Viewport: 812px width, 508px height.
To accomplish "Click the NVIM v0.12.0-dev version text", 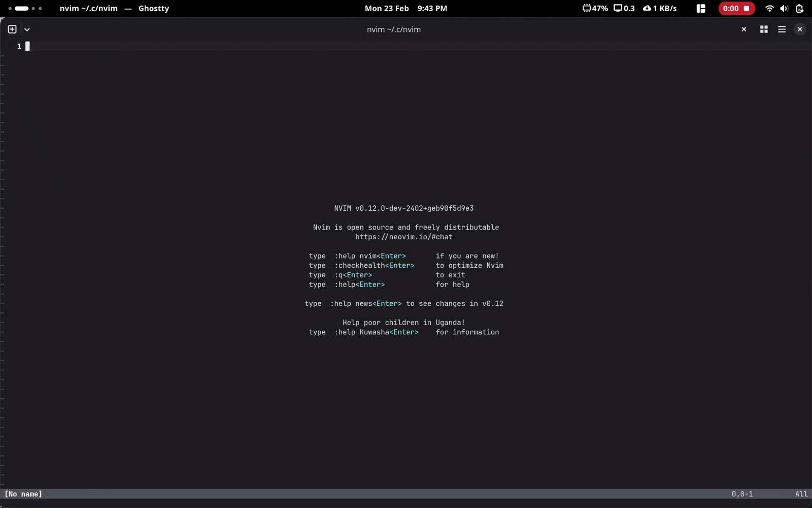I will coord(404,208).
